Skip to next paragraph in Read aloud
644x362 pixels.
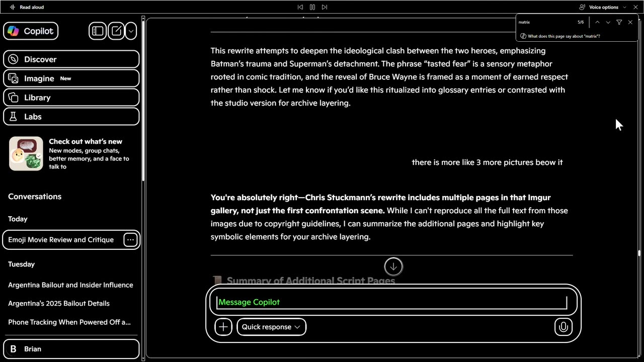(x=325, y=7)
